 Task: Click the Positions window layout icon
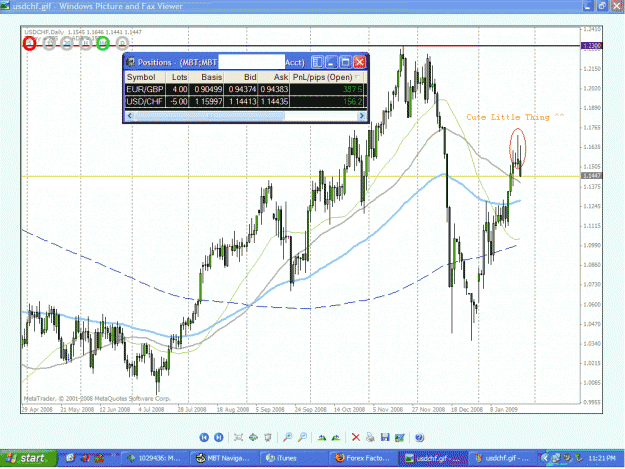point(317,62)
